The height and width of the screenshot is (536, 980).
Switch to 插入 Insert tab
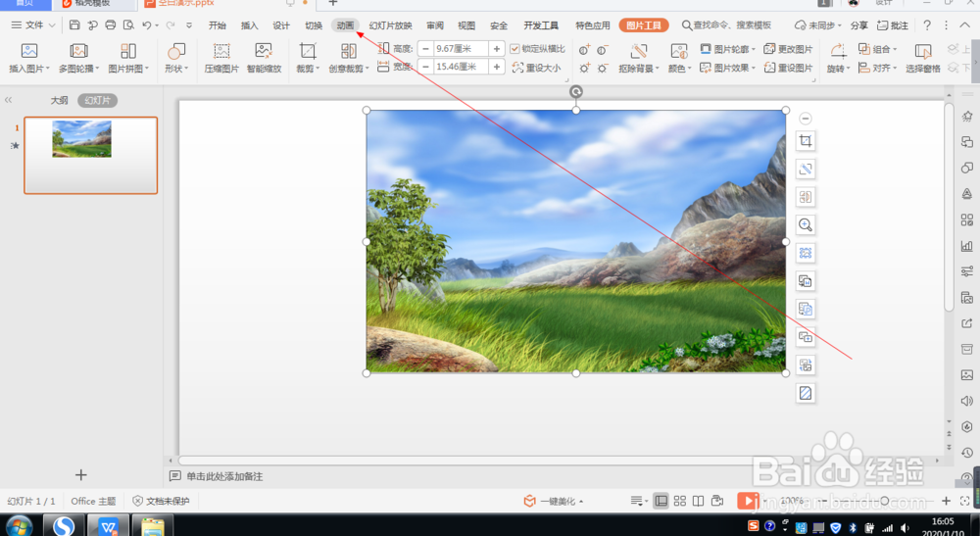pos(249,25)
